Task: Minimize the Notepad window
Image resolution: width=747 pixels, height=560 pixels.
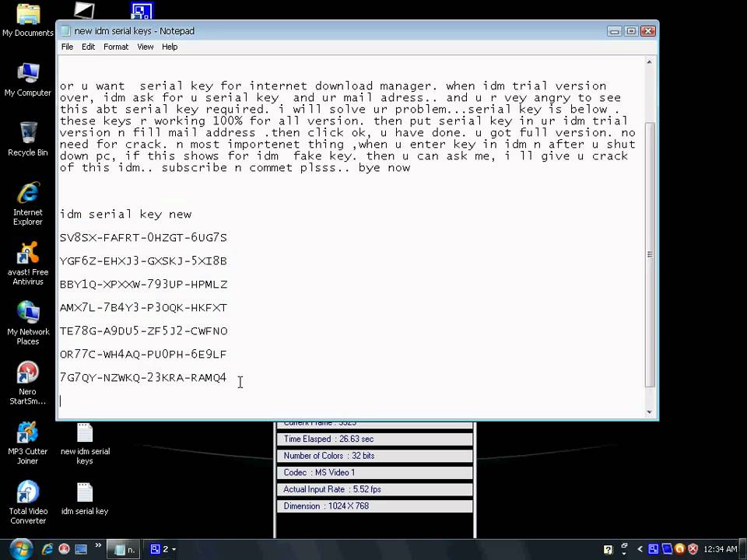Action: (x=615, y=31)
